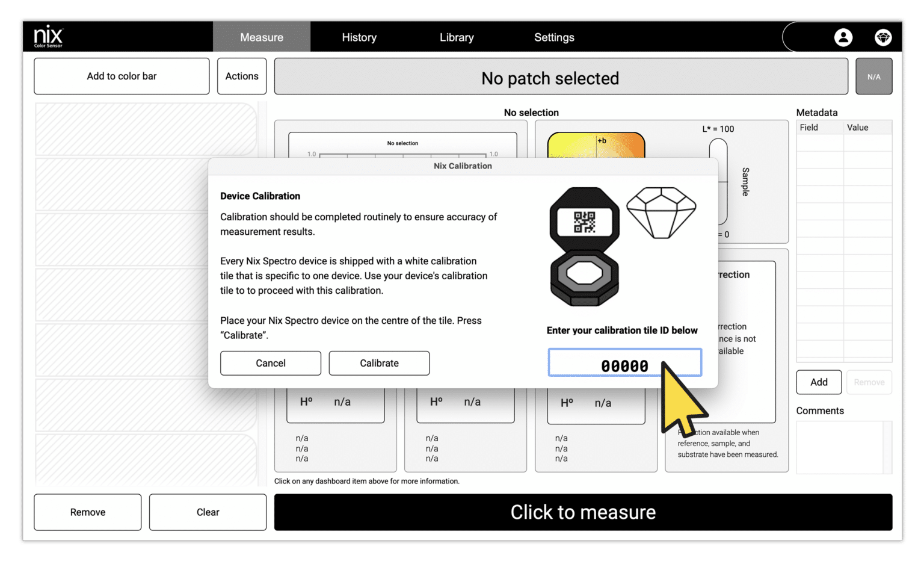
Task: Go to the Settings tab
Action: [553, 37]
